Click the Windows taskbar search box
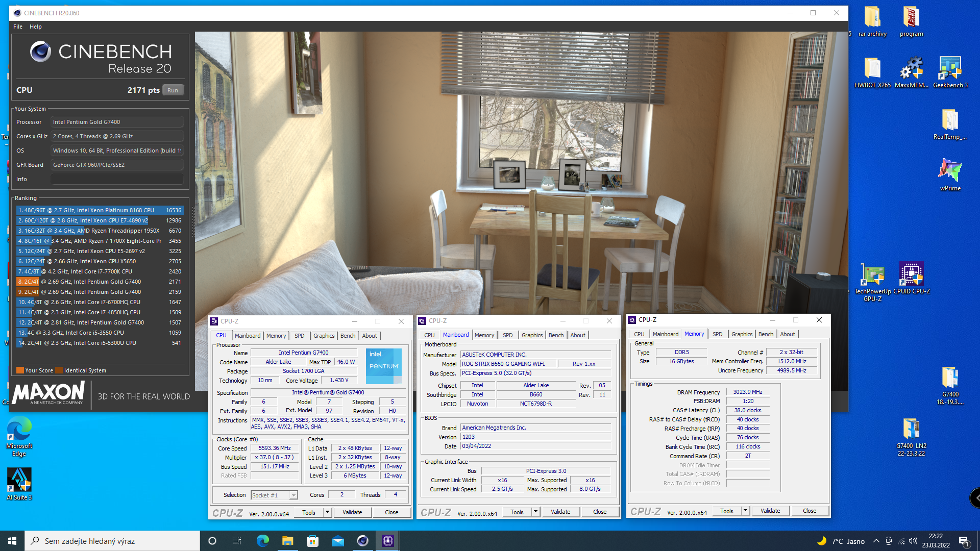Image resolution: width=980 pixels, height=551 pixels. [112, 541]
